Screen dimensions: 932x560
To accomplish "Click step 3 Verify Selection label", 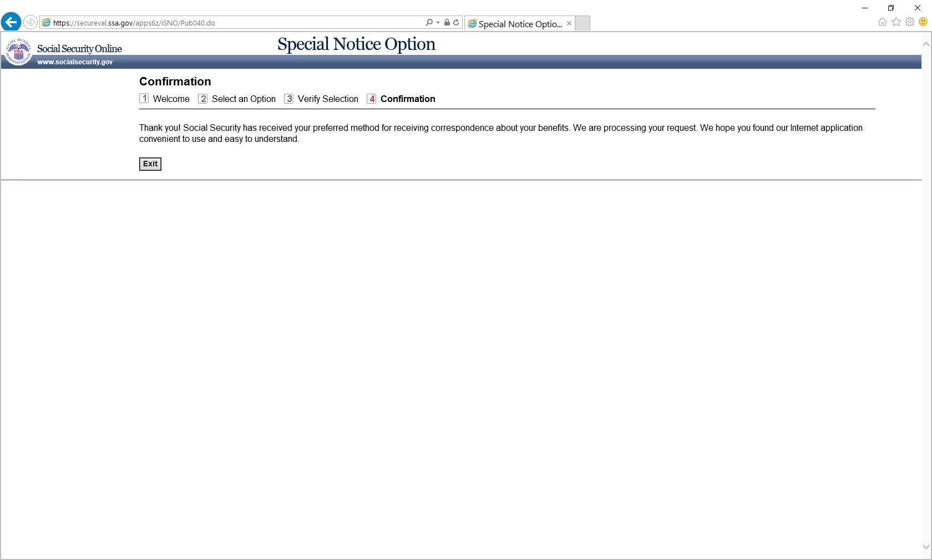I will click(x=328, y=99).
